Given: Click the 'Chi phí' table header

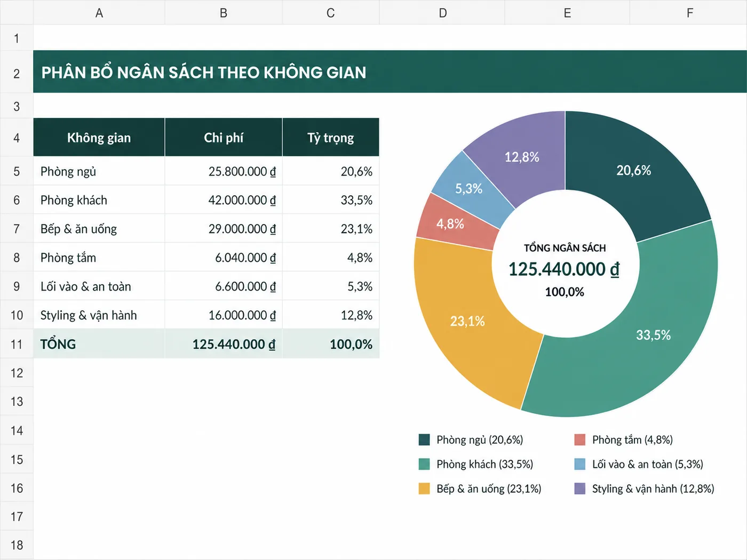Looking at the screenshot, I should click(x=224, y=138).
